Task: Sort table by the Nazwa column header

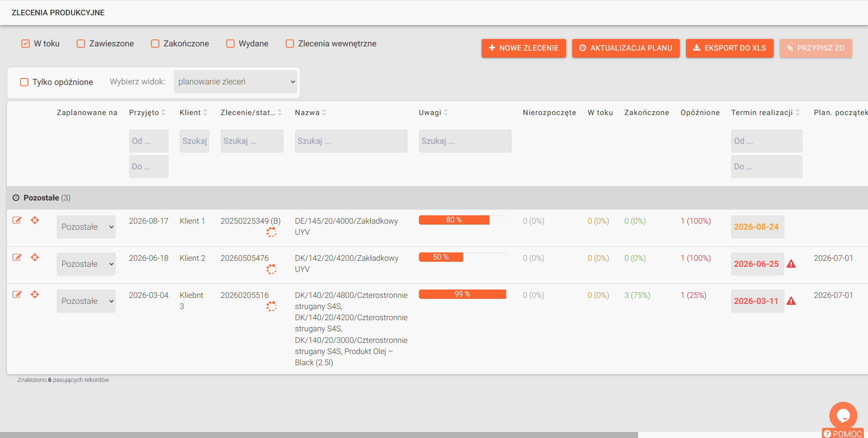Action: click(x=307, y=113)
